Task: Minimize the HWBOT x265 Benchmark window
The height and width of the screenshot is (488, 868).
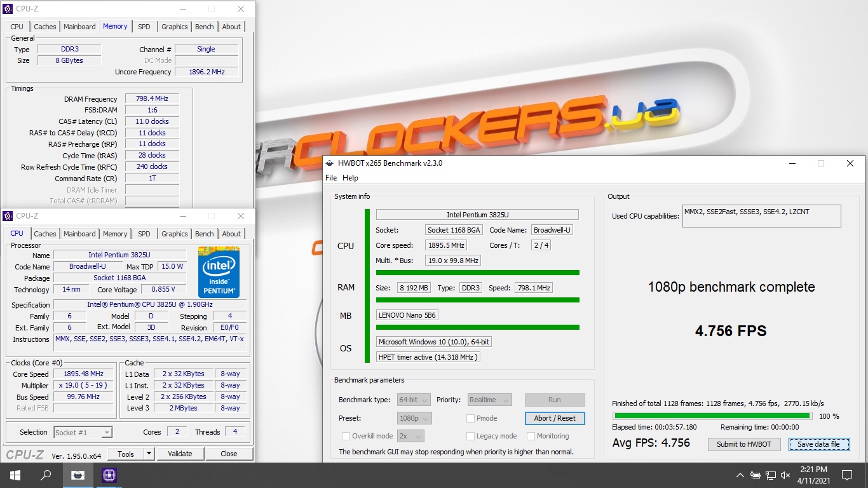Action: tap(792, 163)
